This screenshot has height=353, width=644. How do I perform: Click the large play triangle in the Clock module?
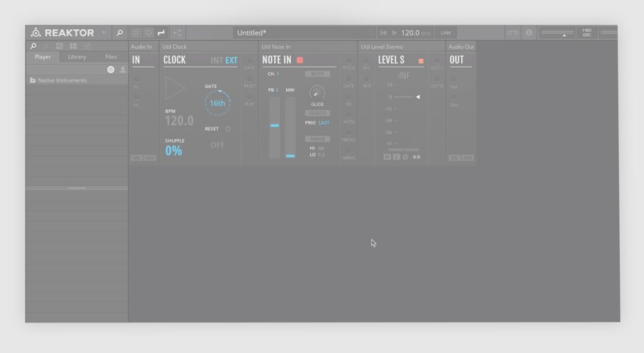tap(175, 89)
